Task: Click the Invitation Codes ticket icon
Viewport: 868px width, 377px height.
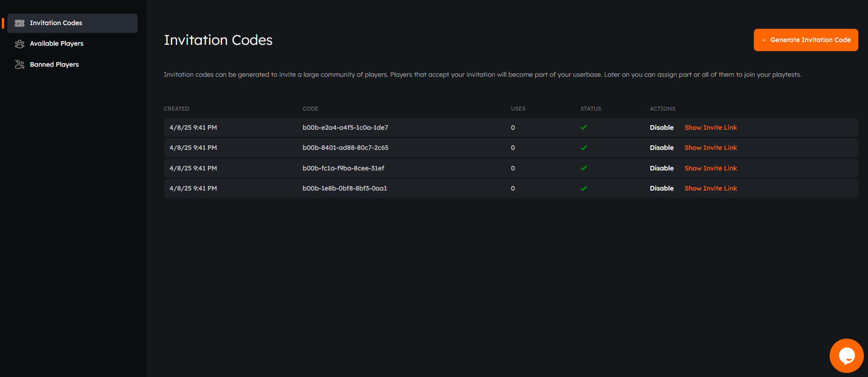Action: (20, 23)
